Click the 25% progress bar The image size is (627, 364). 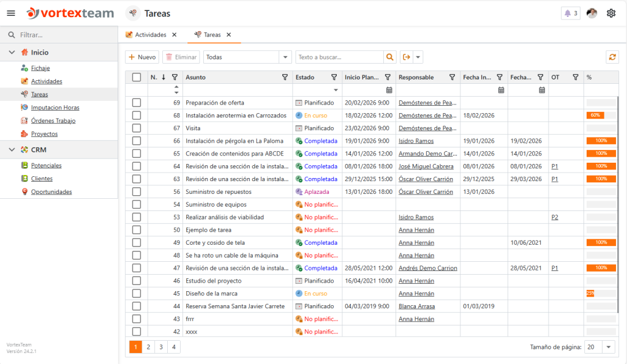590,293
